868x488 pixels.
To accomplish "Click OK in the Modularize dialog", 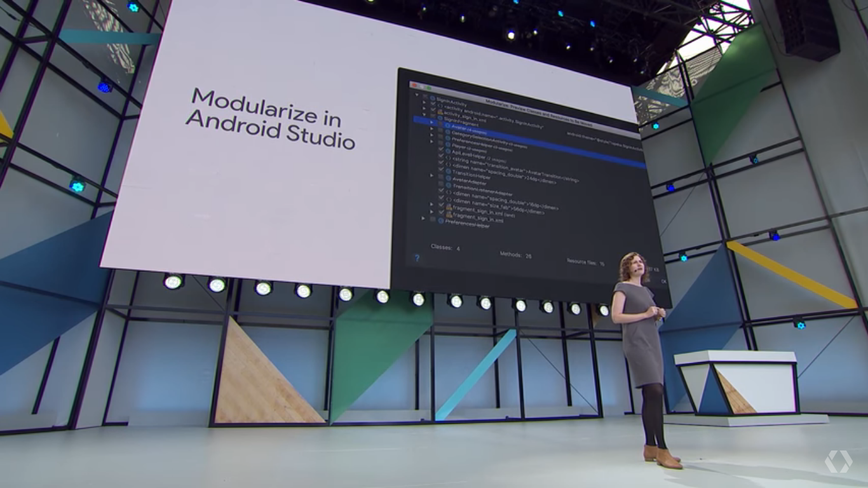I will pyautogui.click(x=664, y=280).
